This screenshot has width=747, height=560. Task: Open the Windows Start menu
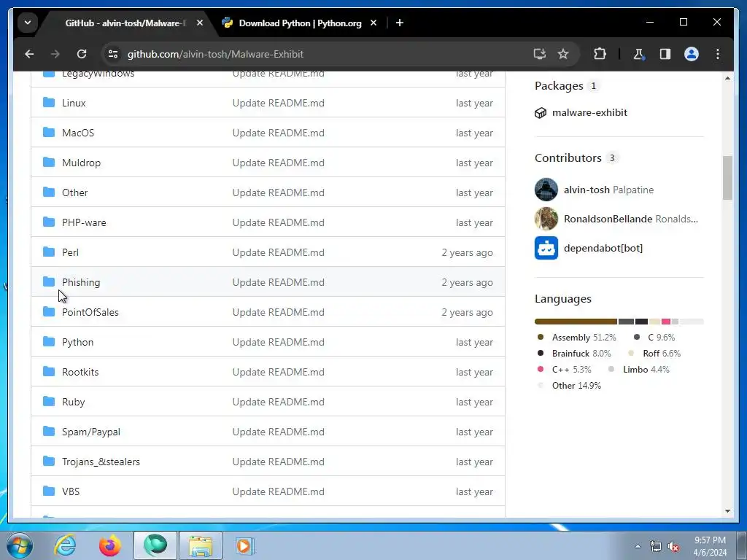pyautogui.click(x=19, y=545)
